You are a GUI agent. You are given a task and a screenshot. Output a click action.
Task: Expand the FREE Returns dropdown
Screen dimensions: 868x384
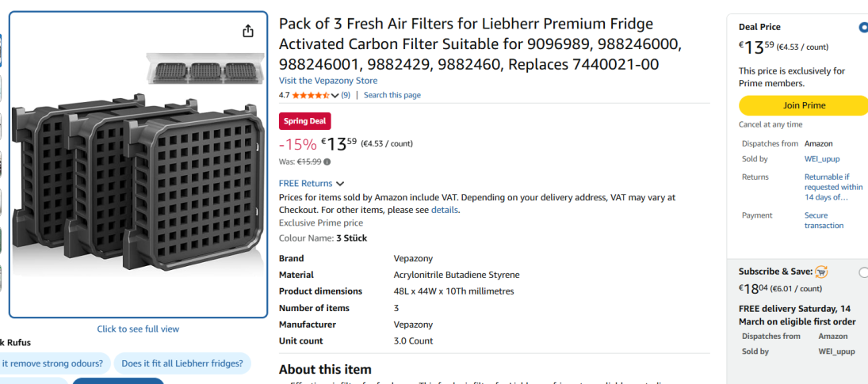pyautogui.click(x=340, y=184)
